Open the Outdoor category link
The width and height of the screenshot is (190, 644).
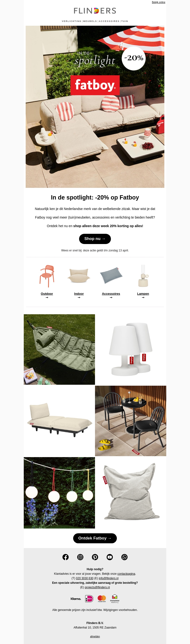[x=47, y=294]
